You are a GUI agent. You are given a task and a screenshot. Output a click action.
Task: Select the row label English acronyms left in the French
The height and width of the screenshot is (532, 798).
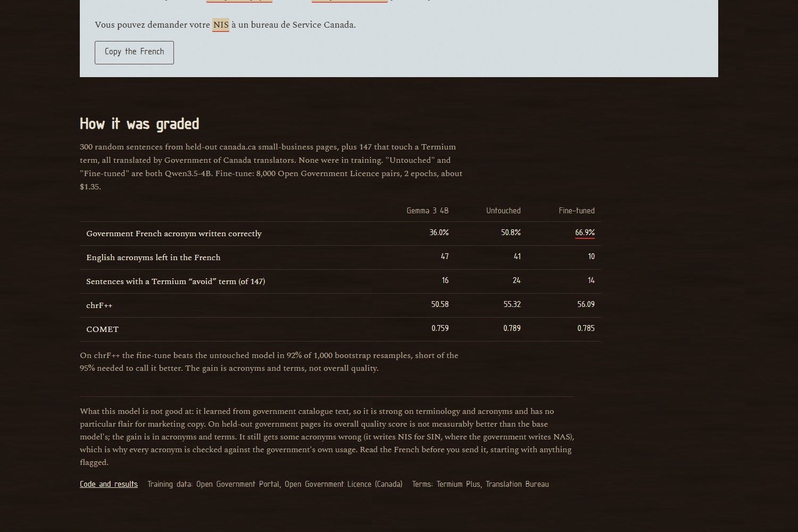153,257
